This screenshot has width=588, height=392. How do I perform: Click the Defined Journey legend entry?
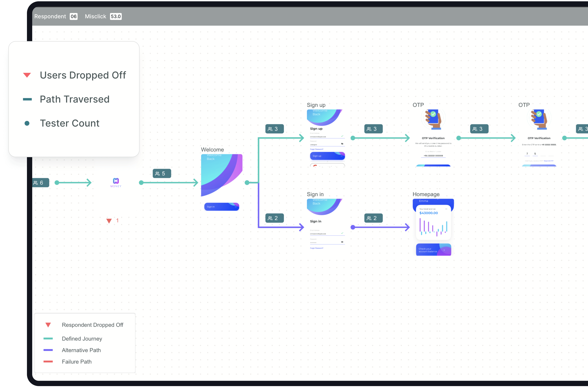point(73,339)
